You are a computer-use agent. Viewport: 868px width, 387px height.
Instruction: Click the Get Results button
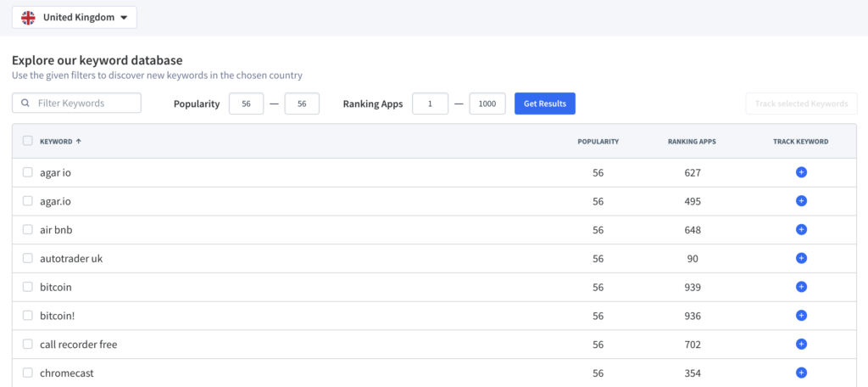pos(545,104)
